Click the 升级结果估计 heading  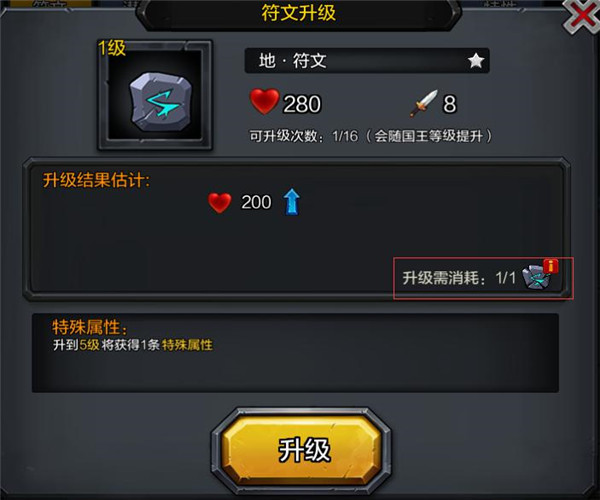click(96, 180)
